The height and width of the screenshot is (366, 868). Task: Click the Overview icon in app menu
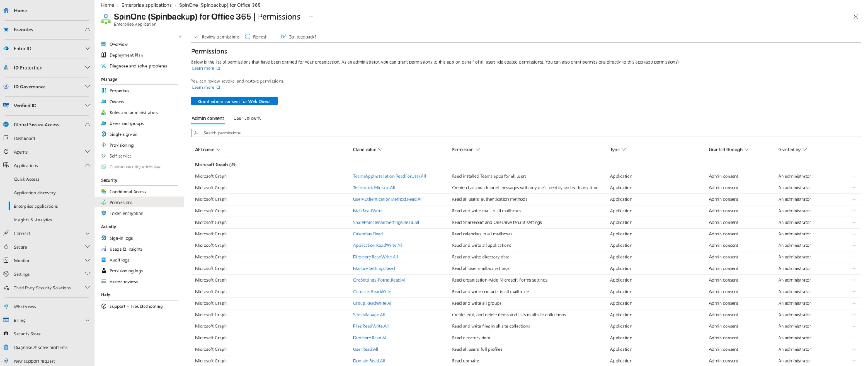(103, 44)
